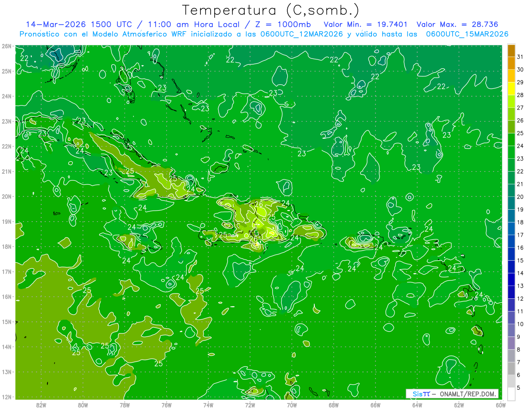Pick the teal swatch between 19 and 20
Screen dimensions: 532x411
coord(511,203)
